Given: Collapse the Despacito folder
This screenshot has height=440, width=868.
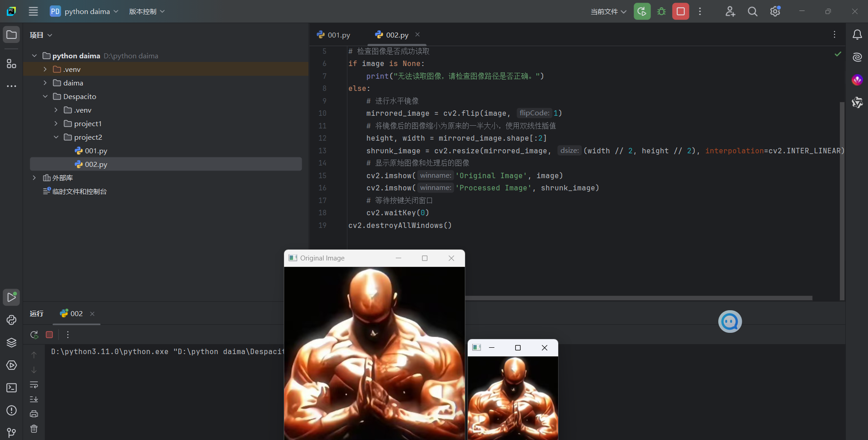Looking at the screenshot, I should coord(45,96).
